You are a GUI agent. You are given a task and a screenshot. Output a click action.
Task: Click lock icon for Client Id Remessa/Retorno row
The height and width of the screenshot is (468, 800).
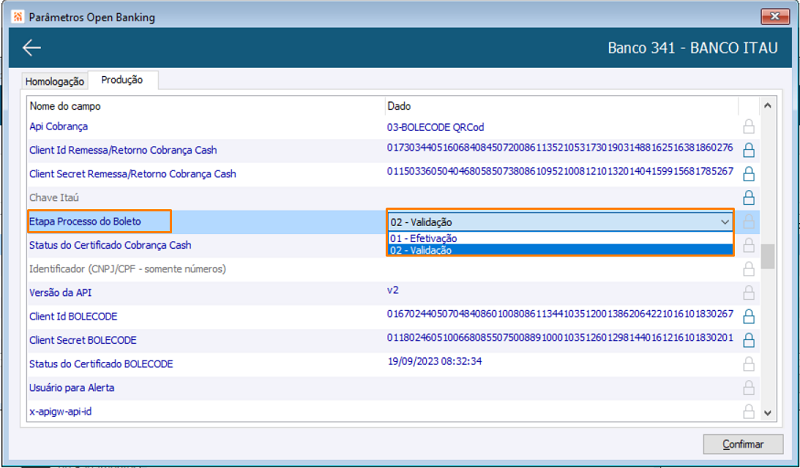(x=748, y=150)
